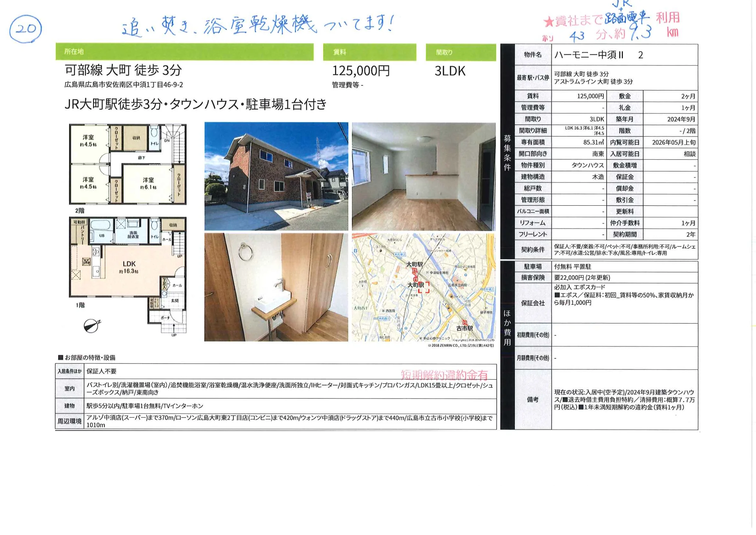The width and height of the screenshot is (756, 535).
Task: Click the red star handwritten mark
Action: pyautogui.click(x=549, y=22)
